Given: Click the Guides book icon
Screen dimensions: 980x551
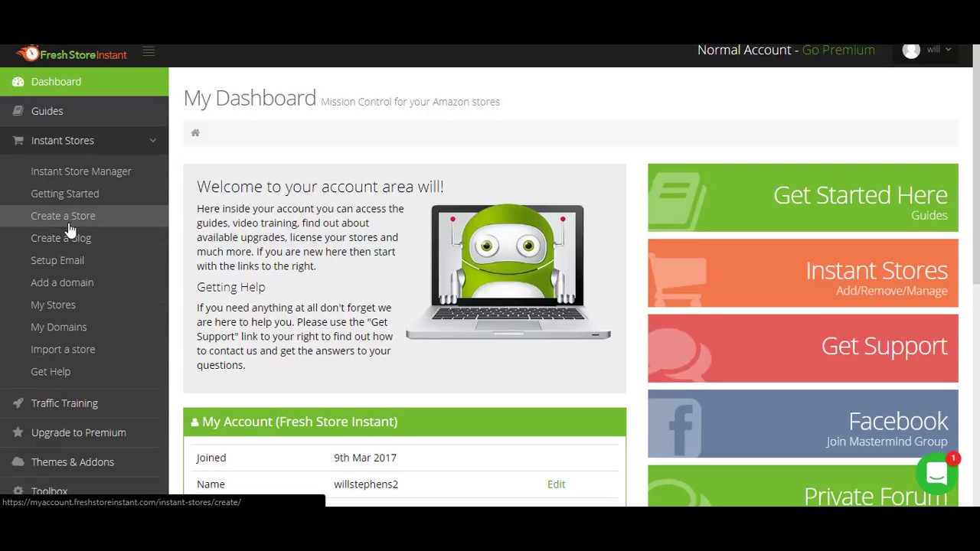Looking at the screenshot, I should click(18, 111).
